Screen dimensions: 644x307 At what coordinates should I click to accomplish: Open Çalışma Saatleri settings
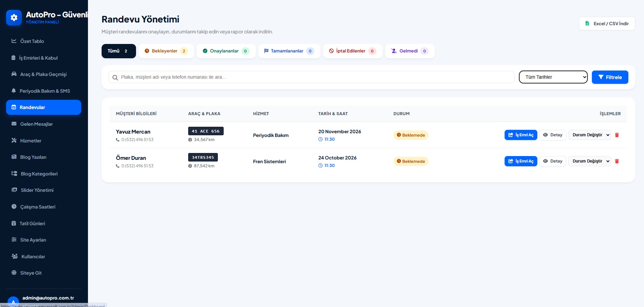(44, 207)
